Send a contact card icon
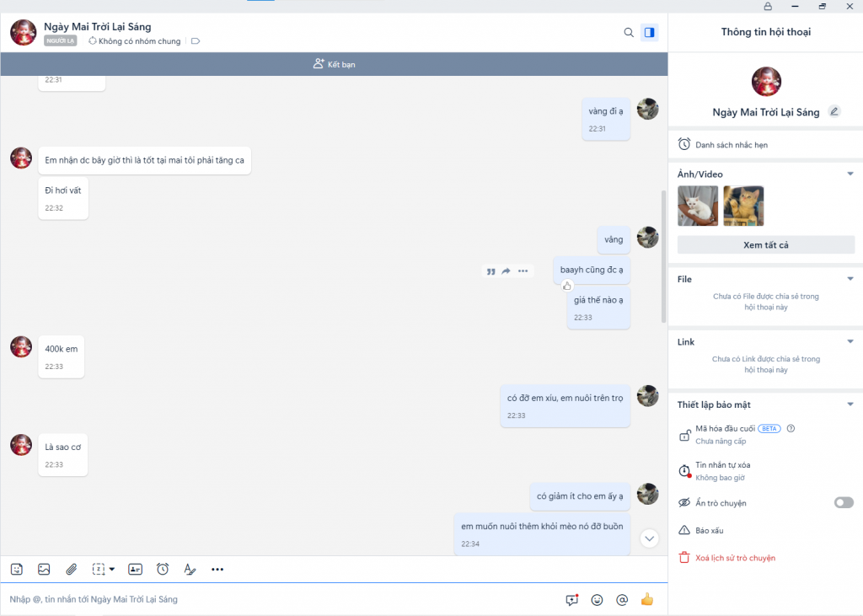Screen dimensions: 863x616 pos(135,569)
